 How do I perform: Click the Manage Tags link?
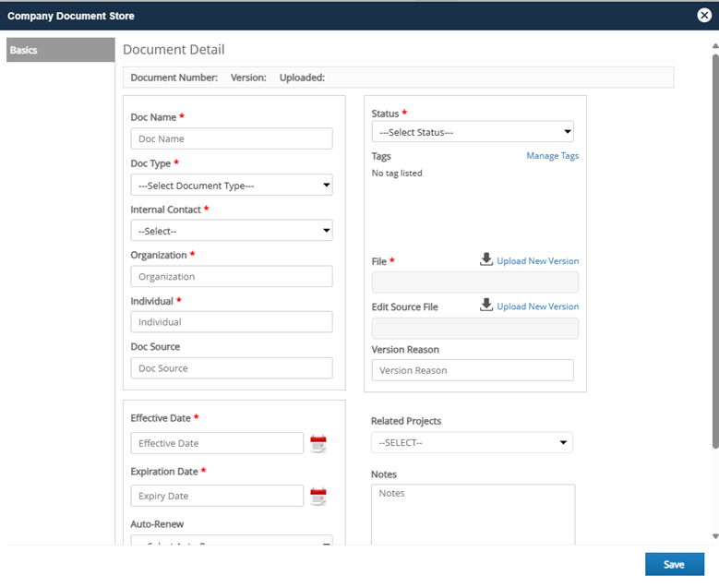[x=552, y=156]
